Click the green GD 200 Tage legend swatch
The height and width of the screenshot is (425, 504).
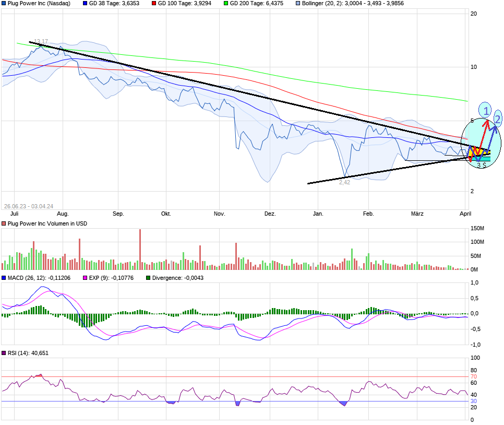point(225,3)
